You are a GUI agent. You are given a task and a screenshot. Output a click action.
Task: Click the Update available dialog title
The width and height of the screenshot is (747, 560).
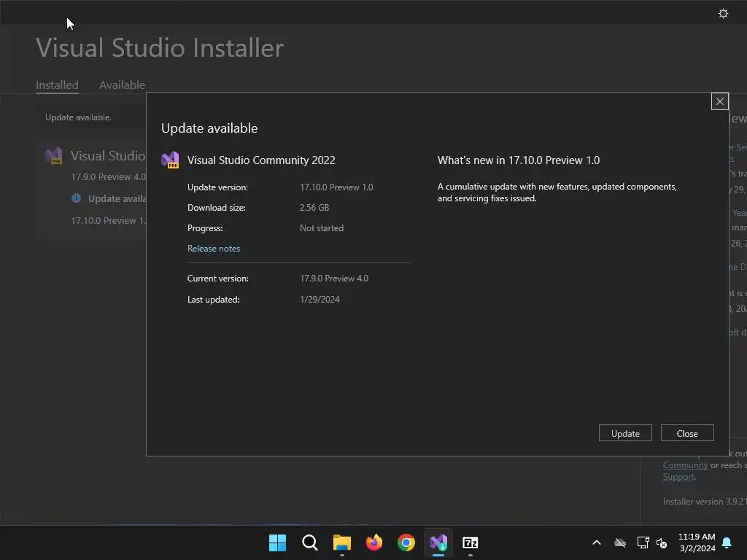point(209,128)
